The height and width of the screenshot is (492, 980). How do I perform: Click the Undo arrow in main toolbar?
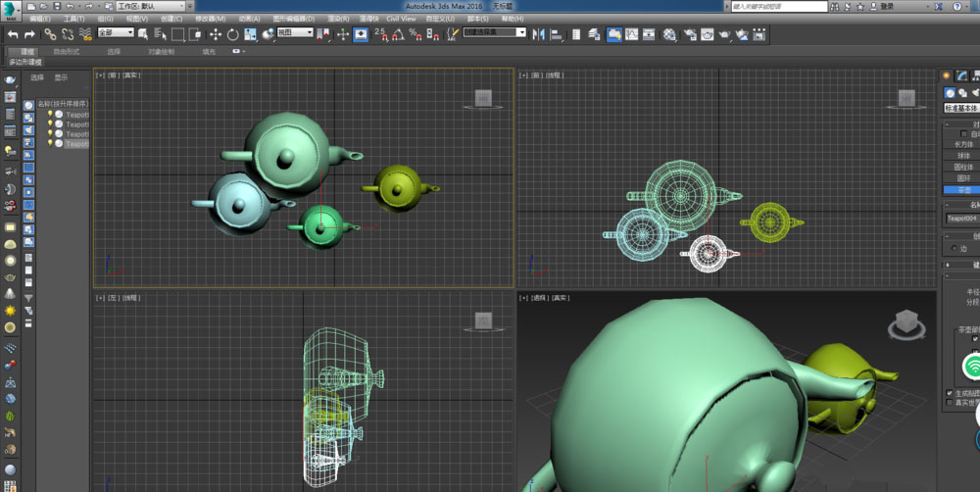click(x=13, y=33)
